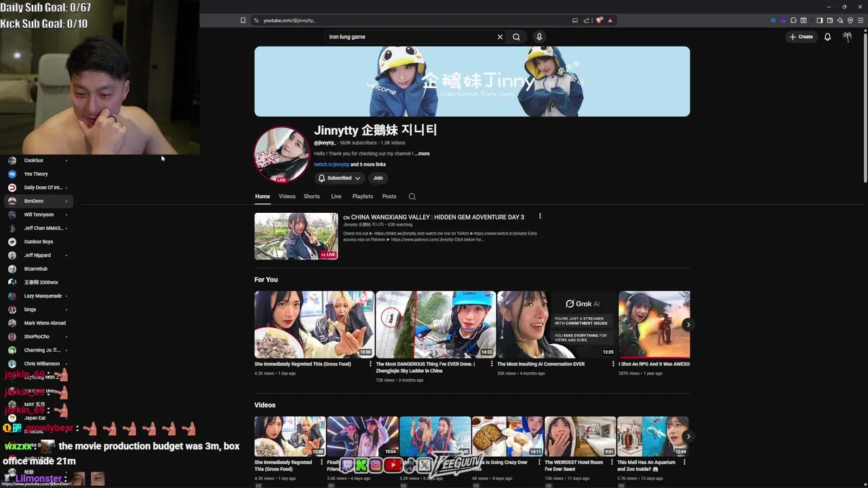This screenshot has width=868, height=488.
Task: Open BenDeen subscription
Action: coord(38,201)
